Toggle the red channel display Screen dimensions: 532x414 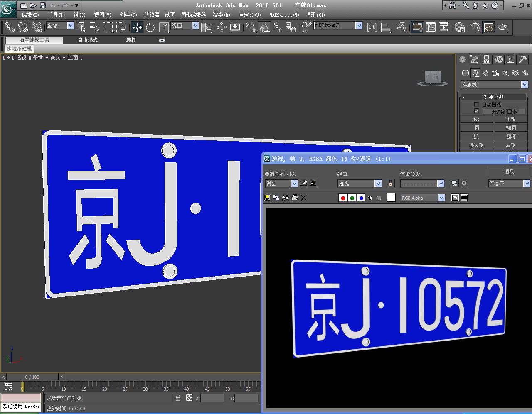pos(343,198)
